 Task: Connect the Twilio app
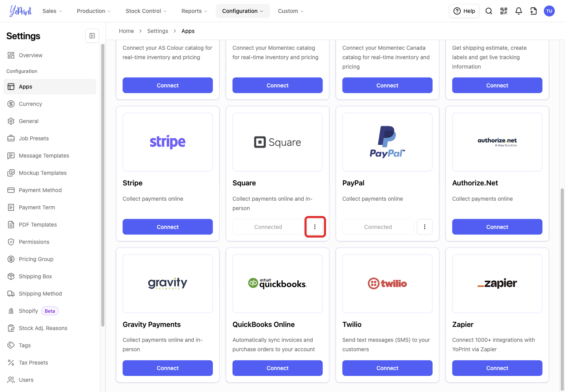coord(387,368)
